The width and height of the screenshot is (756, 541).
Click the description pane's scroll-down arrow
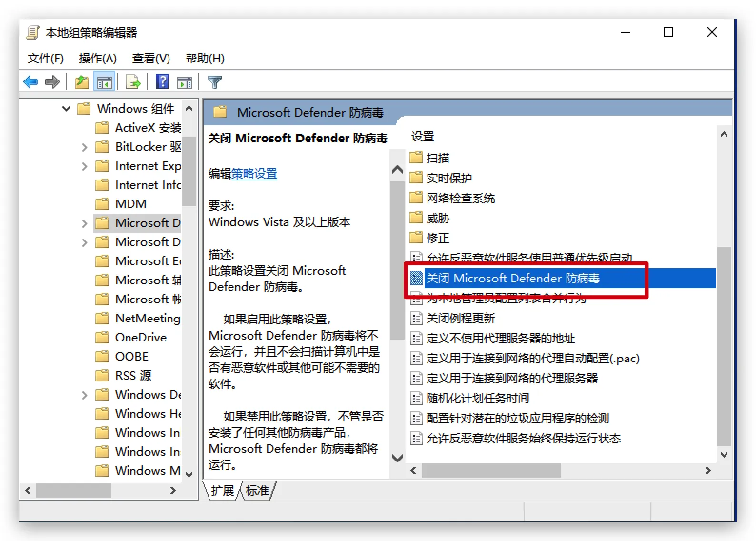tap(397, 458)
